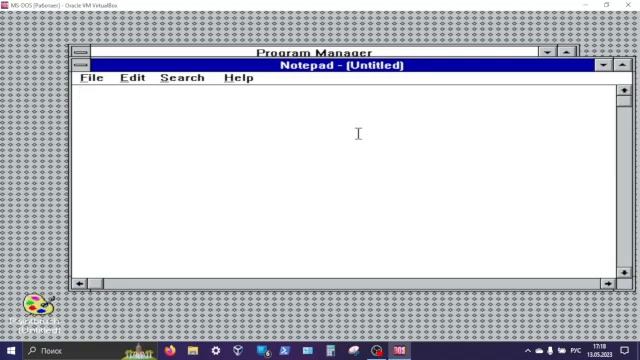Screen dimensions: 640x360
Task: Click the Notepad horizontal scroll right arrow
Action: coord(608,283)
